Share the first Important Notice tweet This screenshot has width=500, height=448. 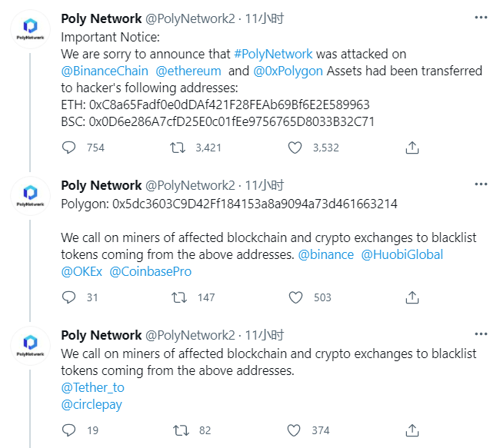pos(412,148)
